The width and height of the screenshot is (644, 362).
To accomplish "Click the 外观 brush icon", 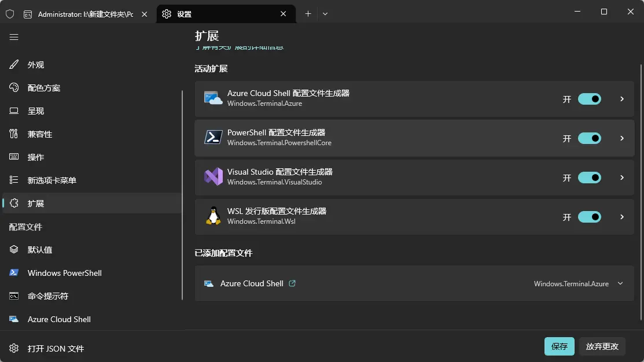I will pos(14,64).
